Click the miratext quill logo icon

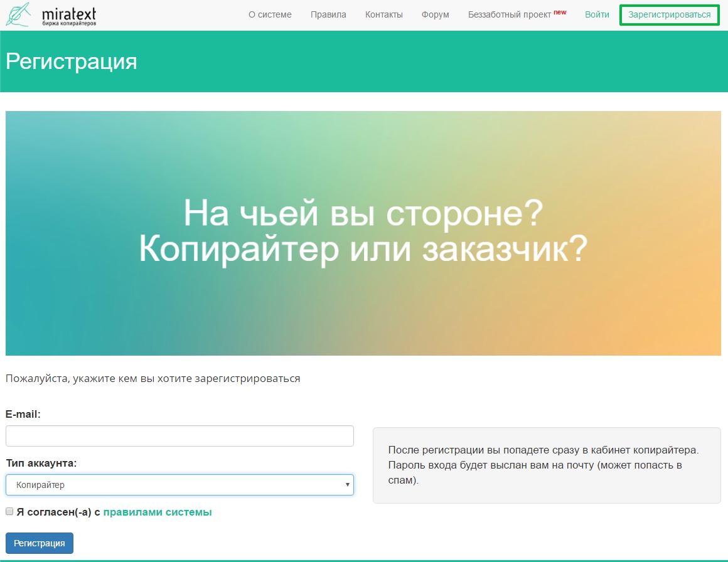[19, 14]
